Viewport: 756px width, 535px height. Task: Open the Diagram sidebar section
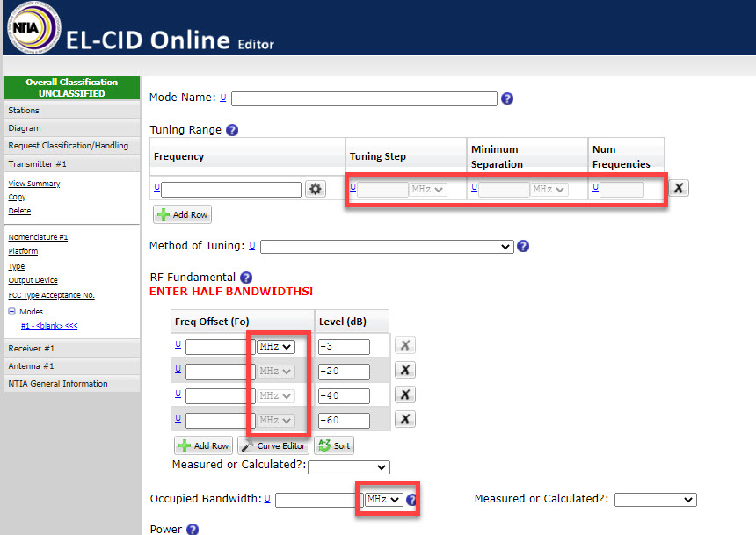[72, 128]
